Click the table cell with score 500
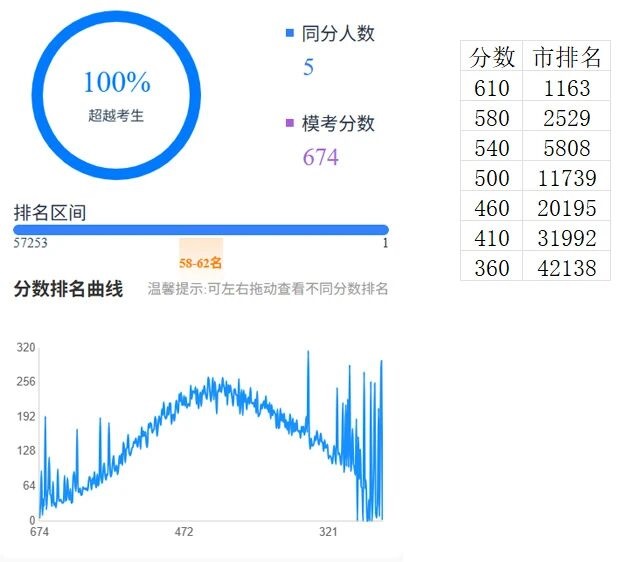This screenshot has width=643, height=562. point(492,178)
